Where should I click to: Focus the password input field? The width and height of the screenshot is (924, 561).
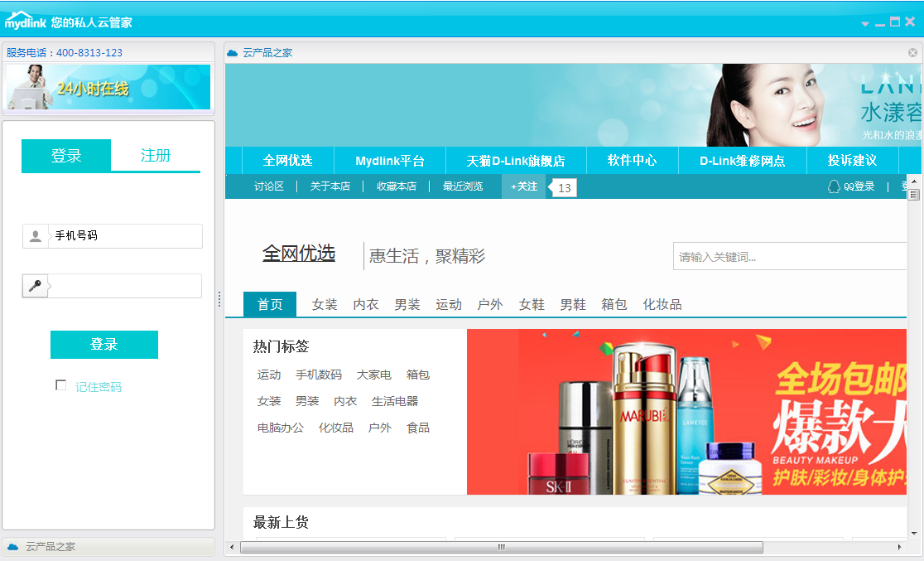tap(113, 286)
